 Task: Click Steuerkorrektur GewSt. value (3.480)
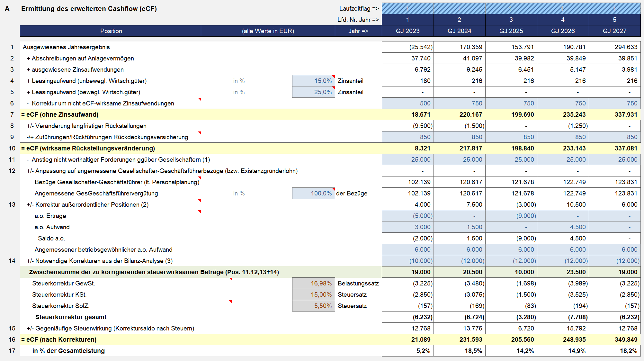[459, 283]
